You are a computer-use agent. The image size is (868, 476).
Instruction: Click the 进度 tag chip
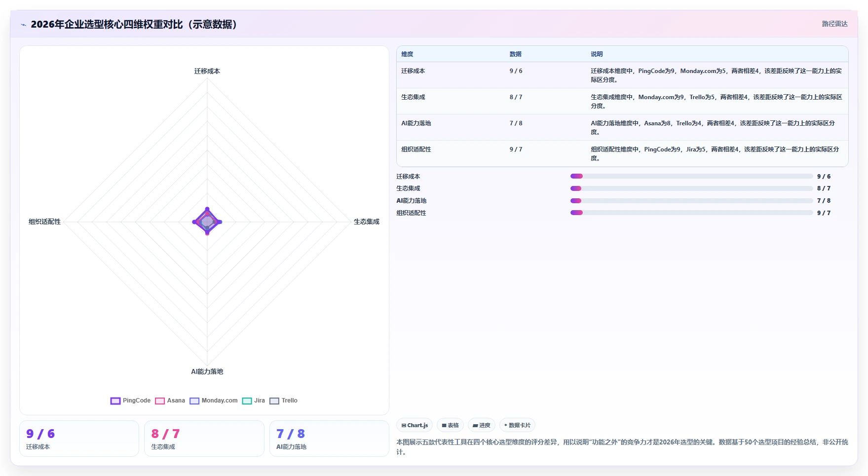(x=482, y=425)
